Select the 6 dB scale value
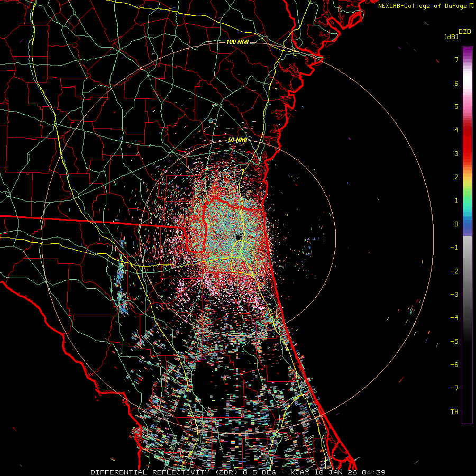The width and height of the screenshot is (476, 476). point(456,83)
